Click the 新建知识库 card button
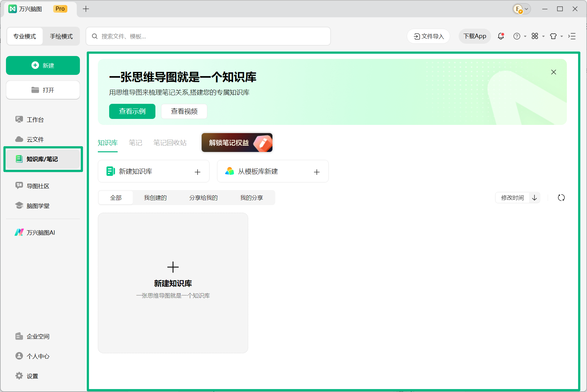Screen dimensions: 587x392 click(154, 171)
